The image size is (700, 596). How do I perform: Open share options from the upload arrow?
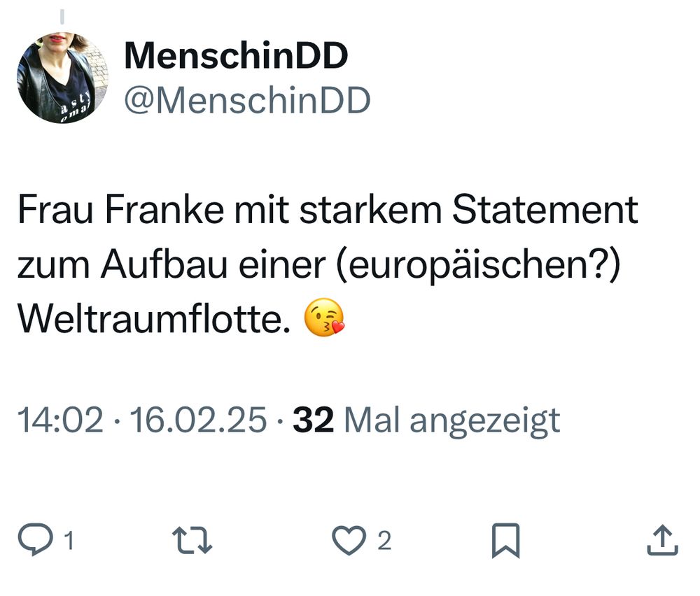coord(661,539)
